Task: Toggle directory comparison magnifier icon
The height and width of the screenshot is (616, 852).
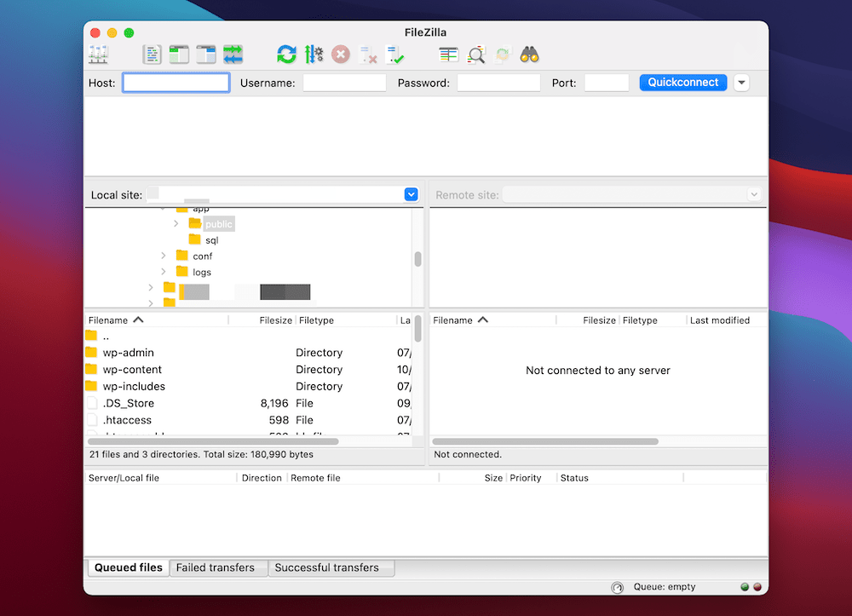Action: pyautogui.click(x=475, y=55)
